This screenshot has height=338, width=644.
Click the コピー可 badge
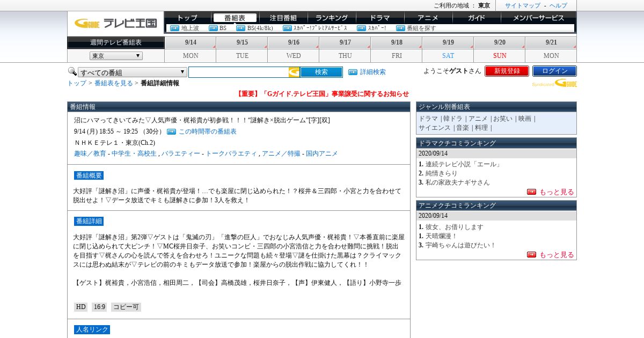click(126, 307)
